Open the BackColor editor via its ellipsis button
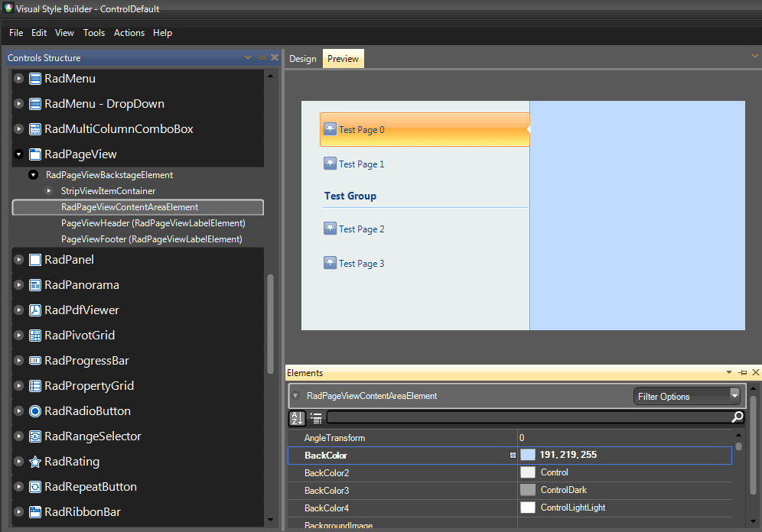This screenshot has height=532, width=762. [513, 454]
